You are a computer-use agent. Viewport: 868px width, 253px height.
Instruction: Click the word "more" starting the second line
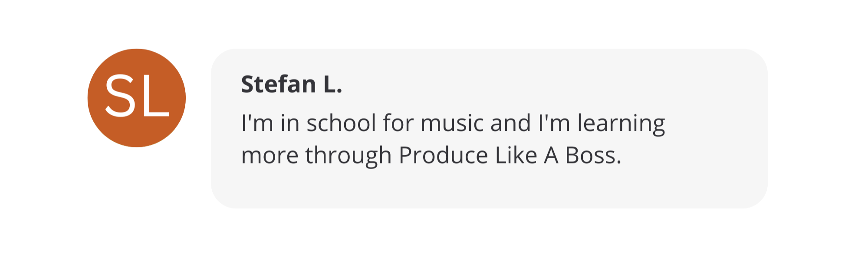click(x=270, y=156)
